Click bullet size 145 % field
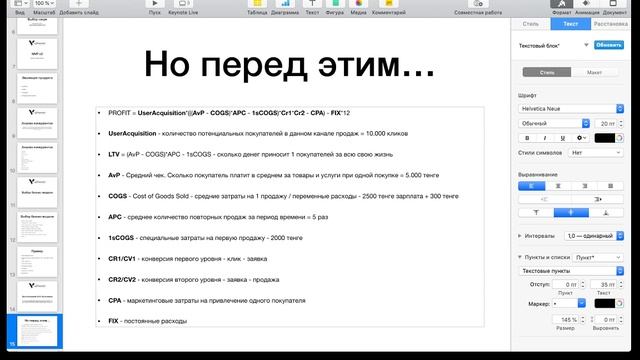Screen dimensions: 640x360 tap(566, 320)
